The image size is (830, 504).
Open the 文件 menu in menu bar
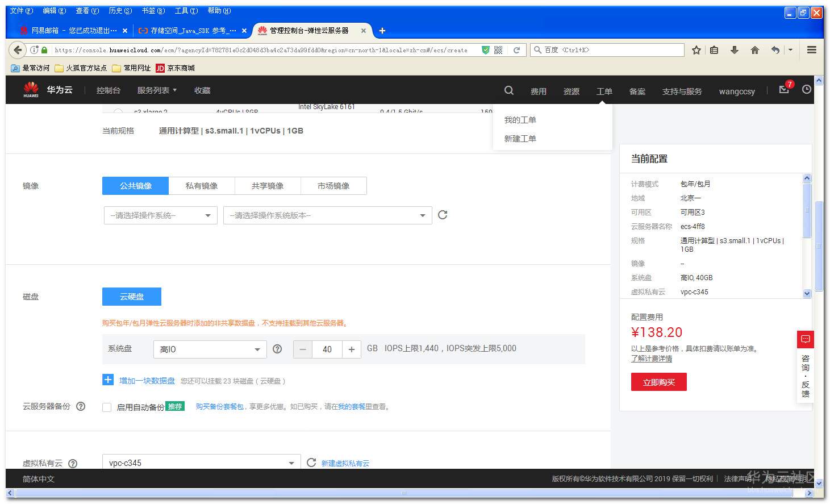22,11
